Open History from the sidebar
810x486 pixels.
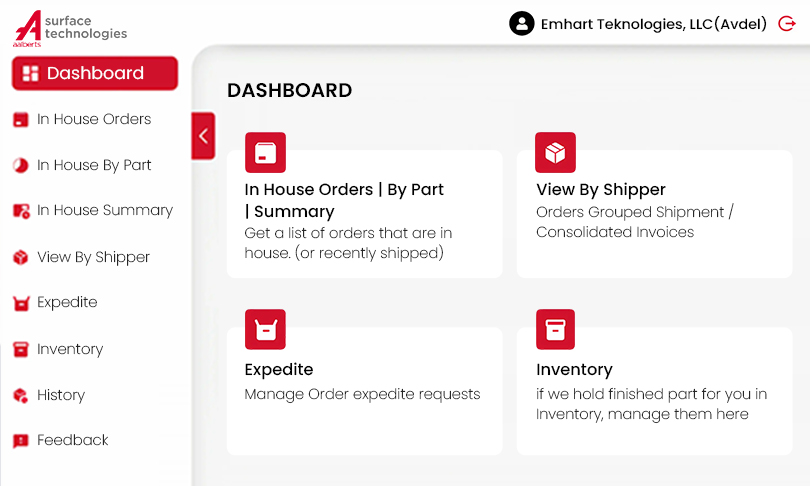(x=60, y=395)
